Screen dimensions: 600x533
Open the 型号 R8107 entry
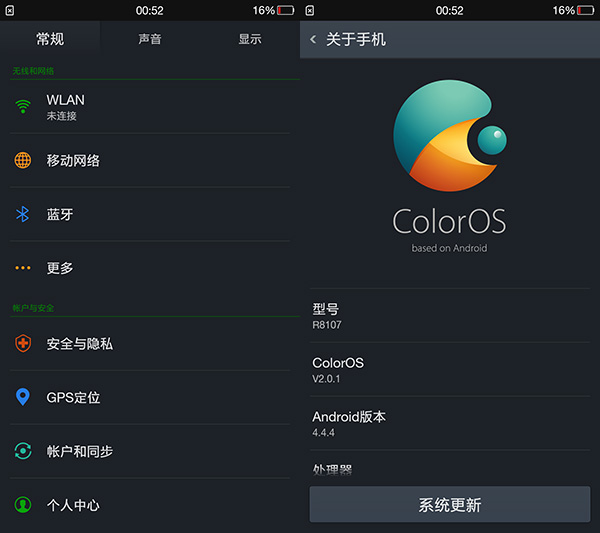click(x=450, y=316)
